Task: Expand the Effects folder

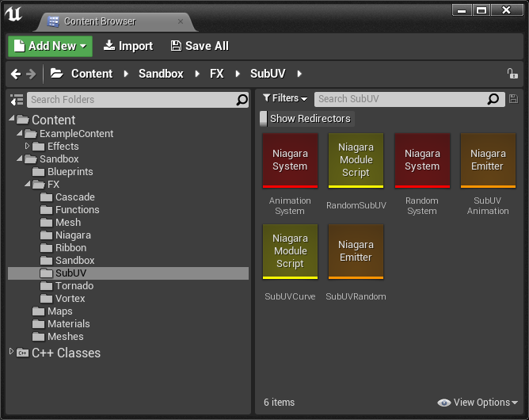Action: click(x=28, y=146)
